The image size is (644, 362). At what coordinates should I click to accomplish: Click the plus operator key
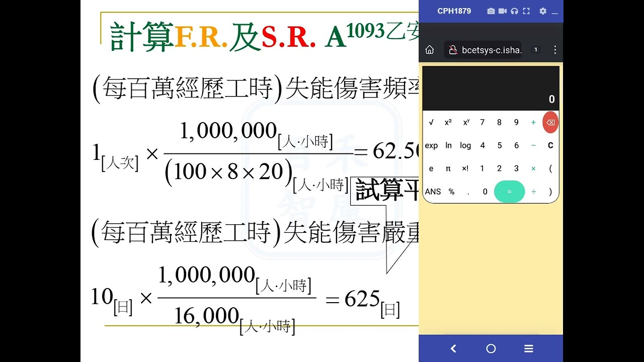tap(533, 123)
